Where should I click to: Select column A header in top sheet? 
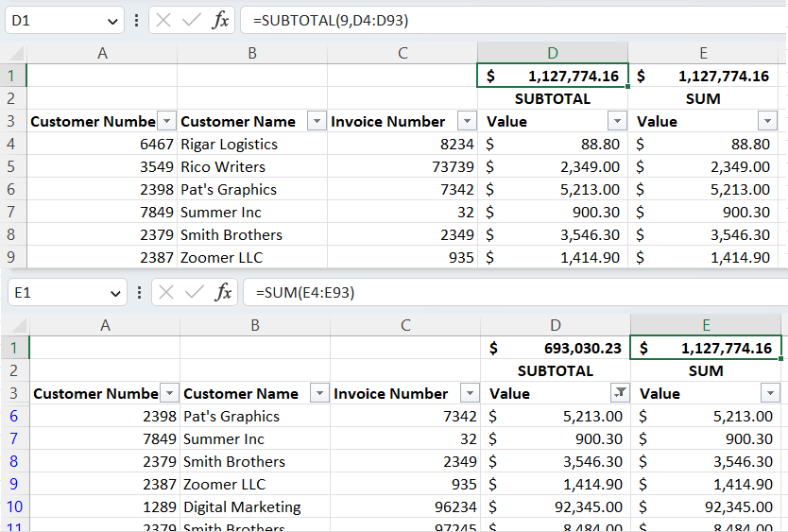(x=102, y=53)
